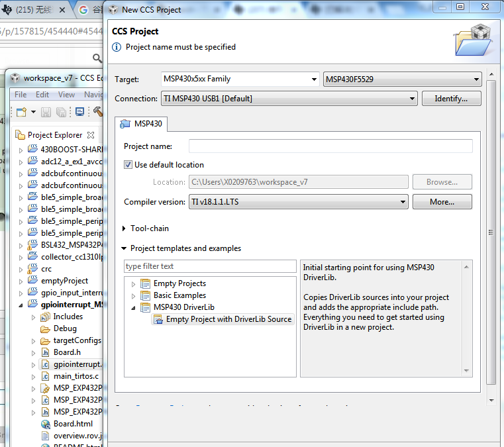The height and width of the screenshot is (447, 504).
Task: Click the MSP430 DriverLib folder icon
Action: coord(145,307)
